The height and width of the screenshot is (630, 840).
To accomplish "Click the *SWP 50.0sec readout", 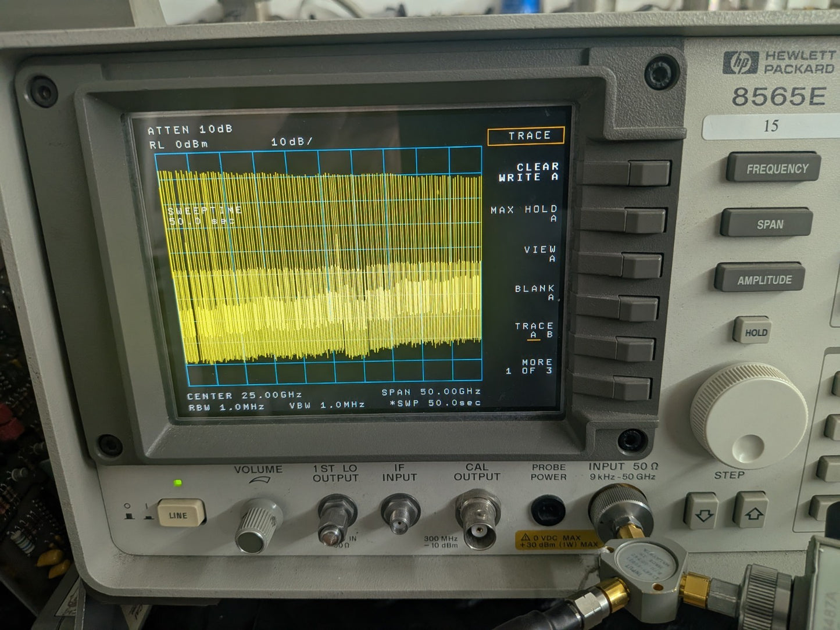I will 436,403.
